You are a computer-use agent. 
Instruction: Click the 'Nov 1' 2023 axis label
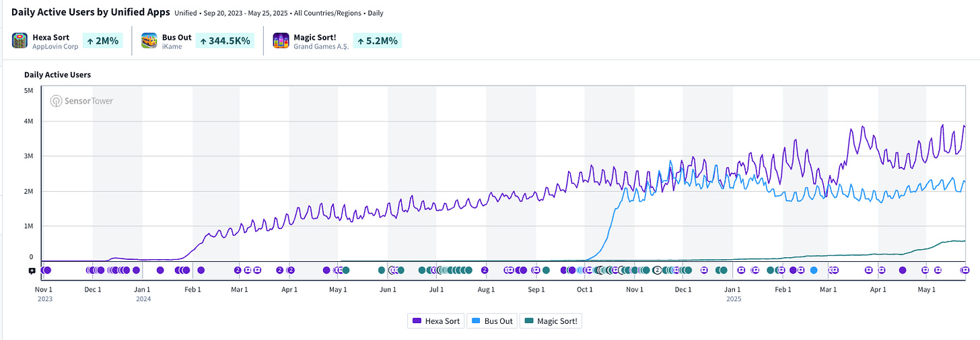44,290
